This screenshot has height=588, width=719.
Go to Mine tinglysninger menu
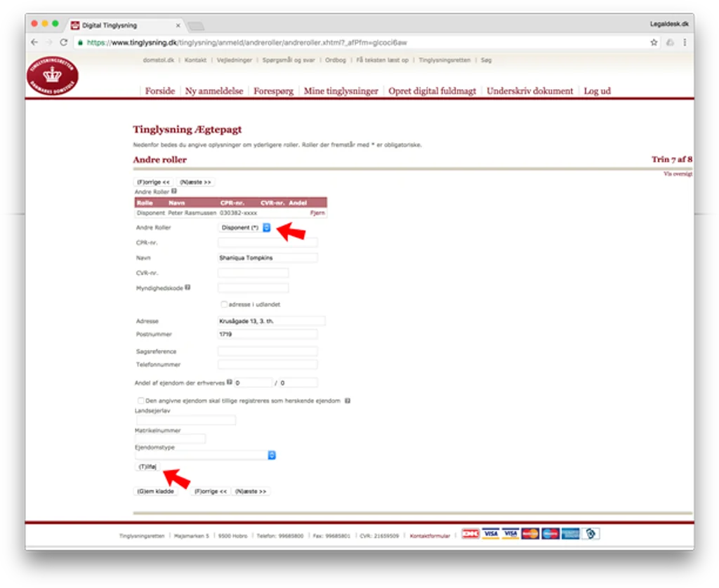click(341, 91)
